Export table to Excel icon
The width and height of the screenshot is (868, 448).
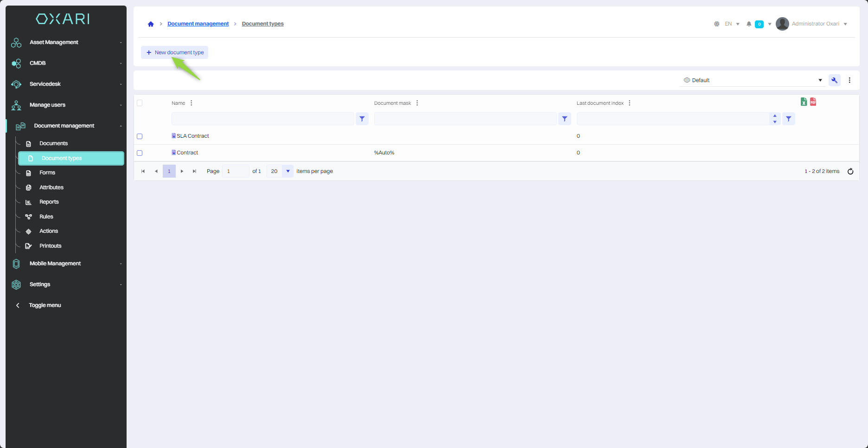click(804, 102)
